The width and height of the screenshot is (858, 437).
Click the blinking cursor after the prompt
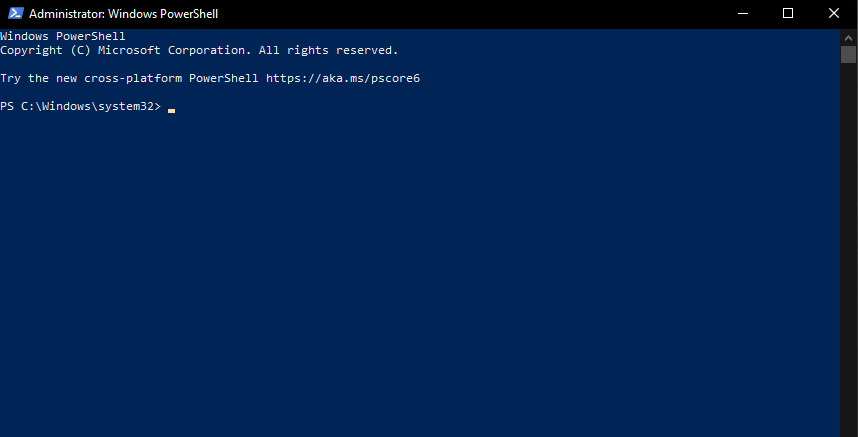click(x=172, y=108)
